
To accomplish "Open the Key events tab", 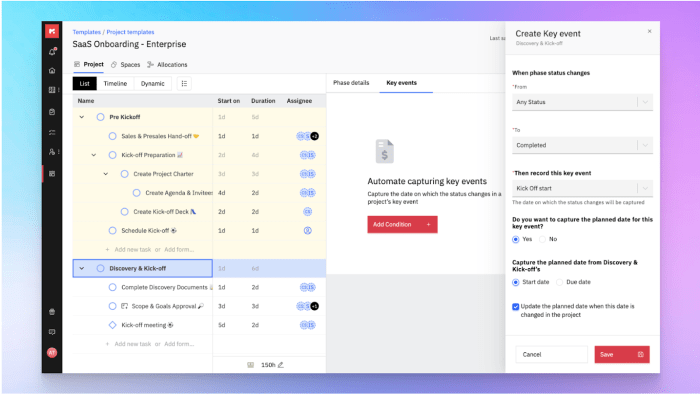I will click(402, 83).
